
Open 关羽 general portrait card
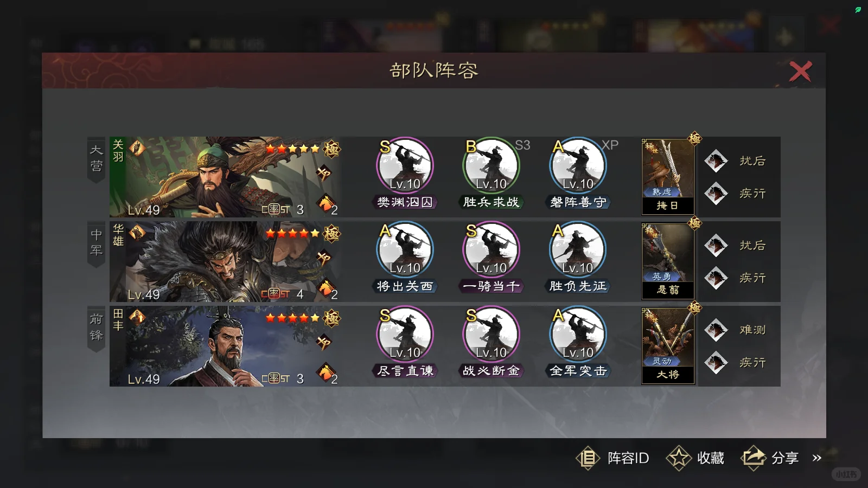225,177
